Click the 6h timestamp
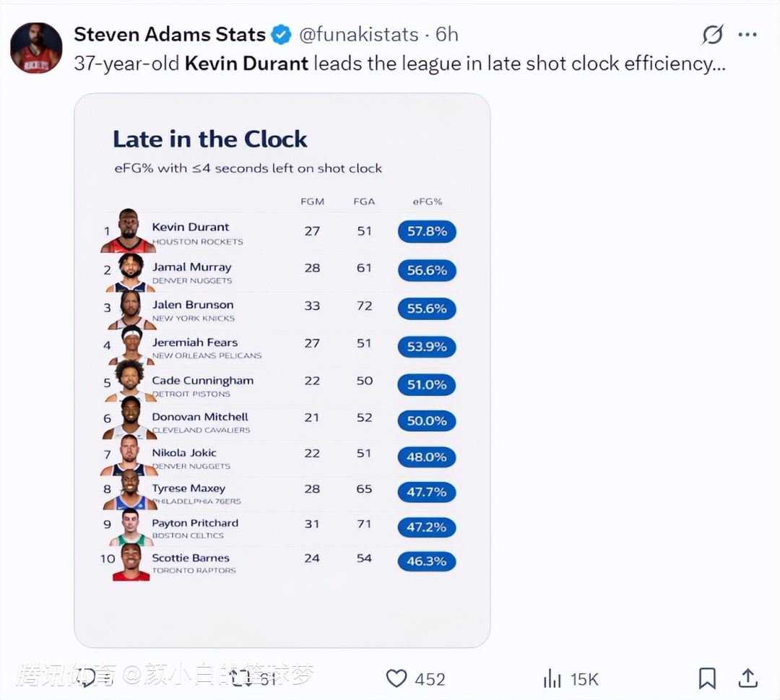Screen dimensions: 780x700 coord(447,35)
